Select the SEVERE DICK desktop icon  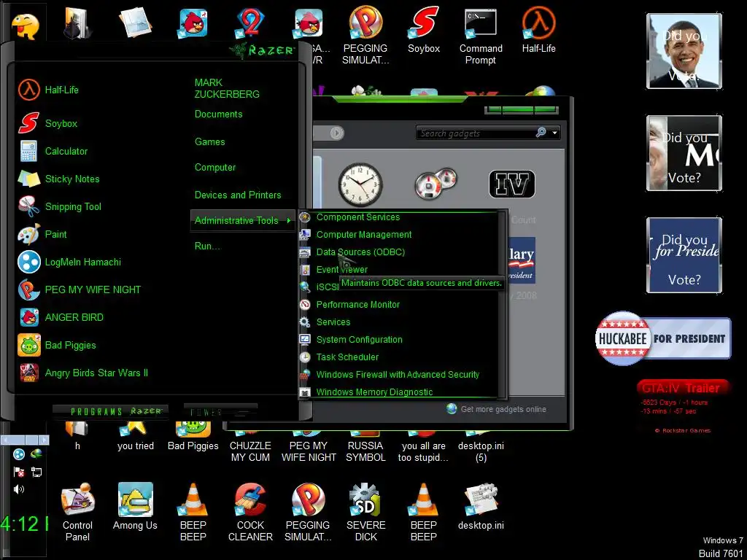click(366, 513)
